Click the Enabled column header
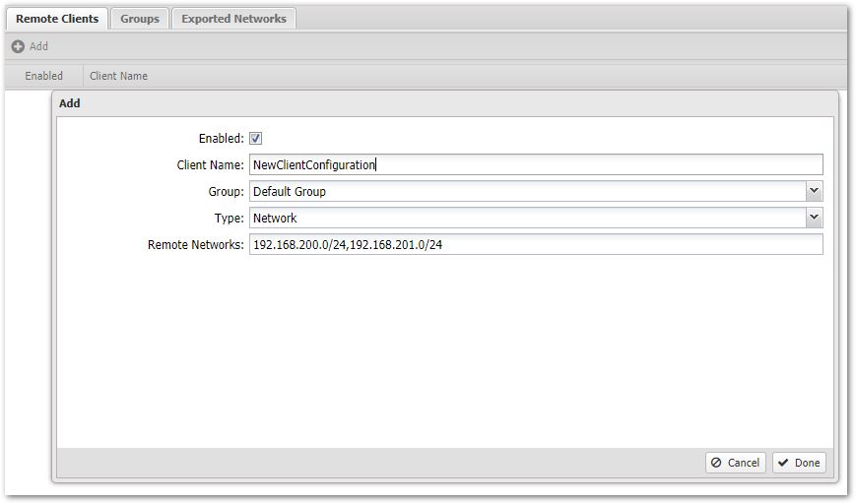The width and height of the screenshot is (856, 504). pyautogui.click(x=44, y=76)
